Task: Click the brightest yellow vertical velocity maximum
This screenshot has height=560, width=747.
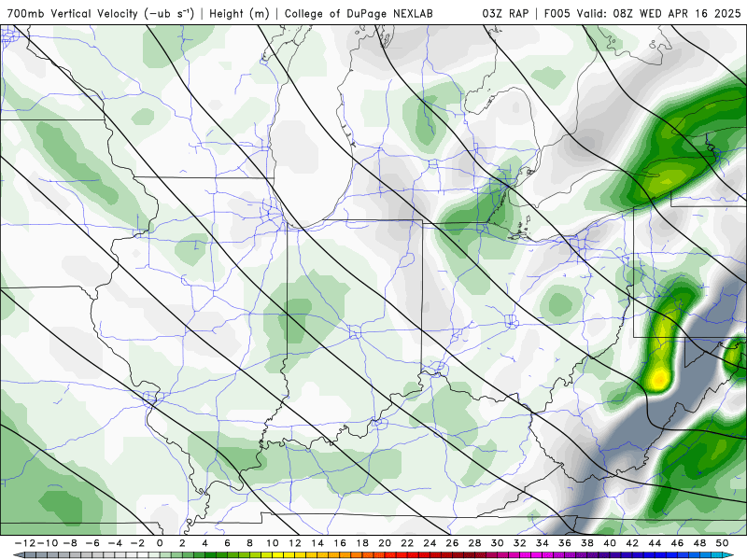Action: [x=659, y=379]
